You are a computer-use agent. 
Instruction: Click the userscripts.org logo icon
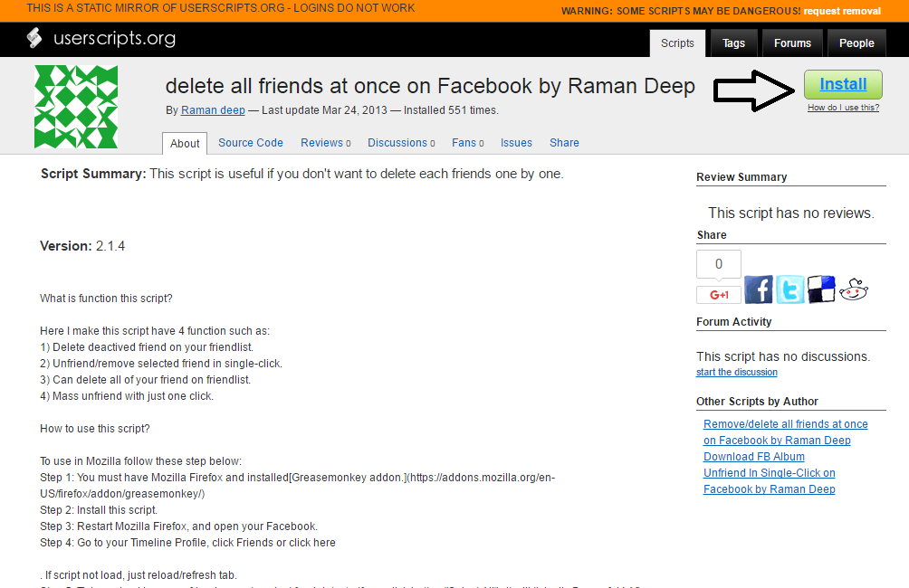pyautogui.click(x=34, y=39)
